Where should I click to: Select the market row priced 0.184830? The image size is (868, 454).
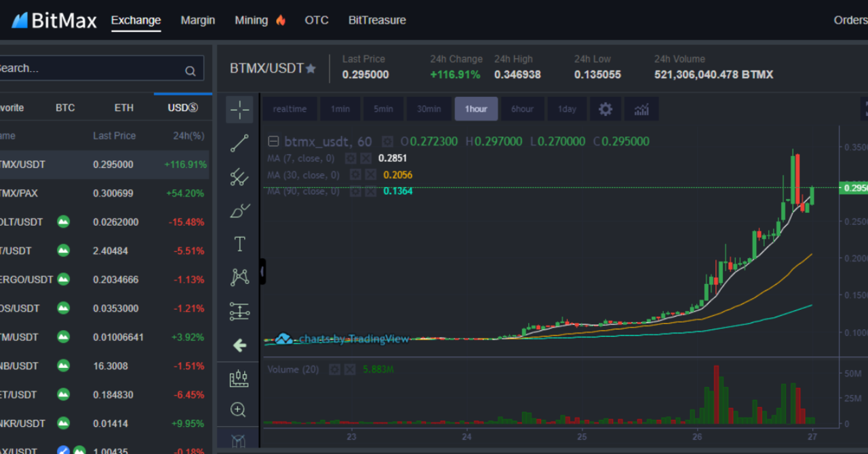pyautogui.click(x=104, y=394)
